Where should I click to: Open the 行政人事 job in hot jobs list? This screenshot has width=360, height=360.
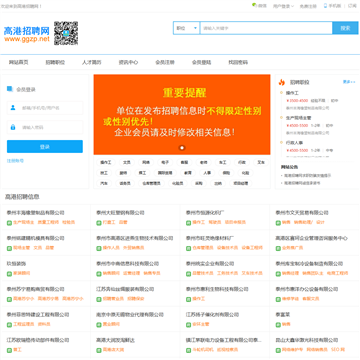tap(295, 142)
